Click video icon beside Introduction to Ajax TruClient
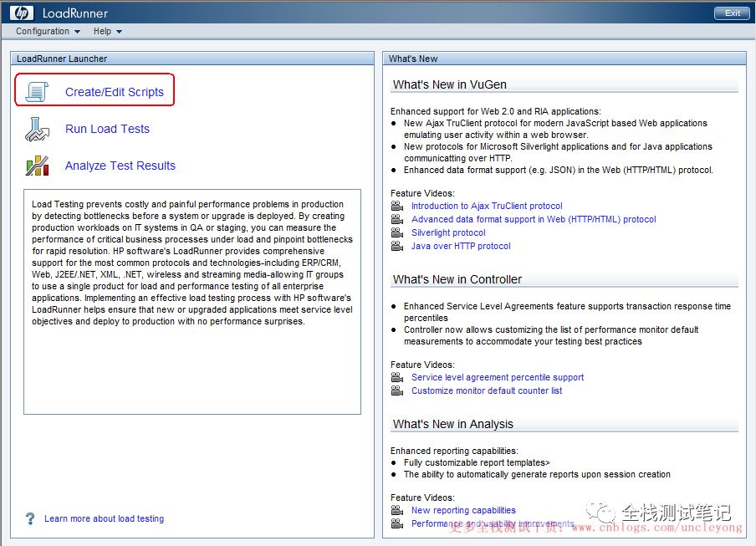The width and height of the screenshot is (756, 546). (396, 206)
